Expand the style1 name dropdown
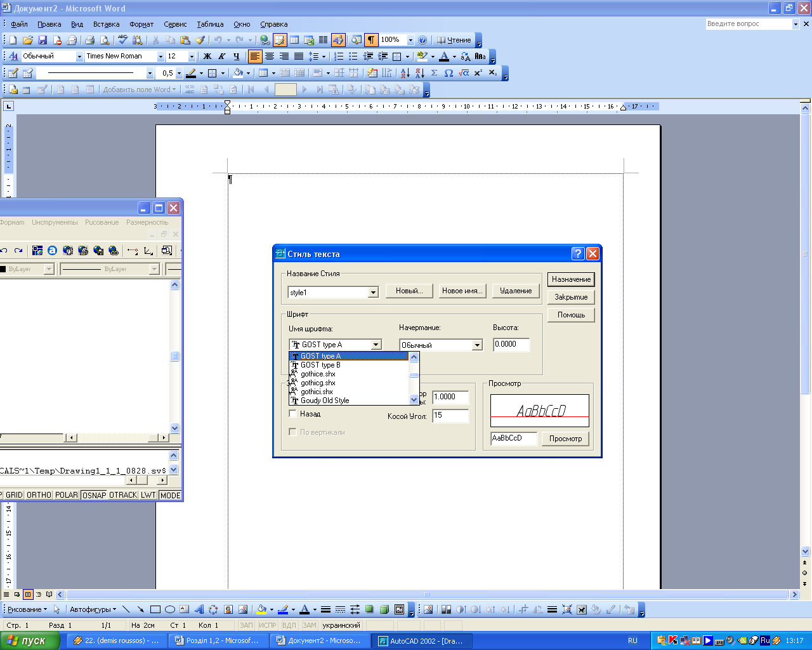This screenshot has height=650, width=812. point(373,292)
